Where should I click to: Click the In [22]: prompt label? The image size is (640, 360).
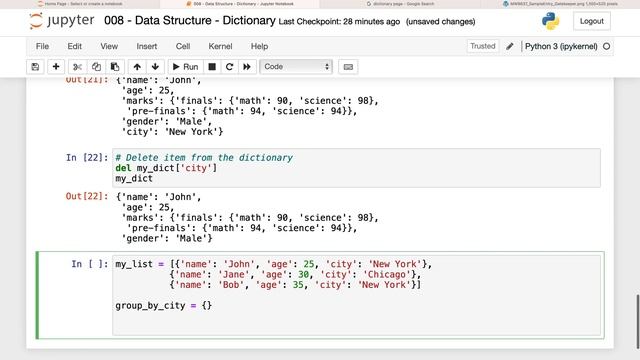click(87, 158)
